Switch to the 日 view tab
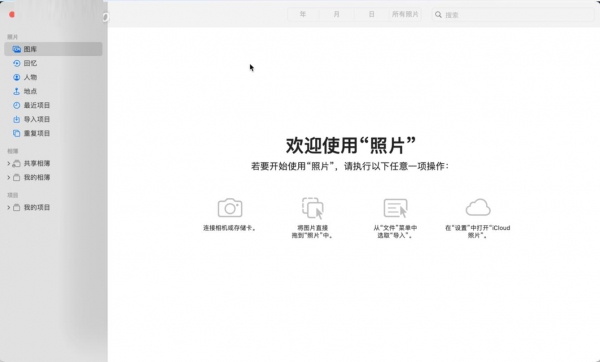600x362 pixels. coord(371,14)
